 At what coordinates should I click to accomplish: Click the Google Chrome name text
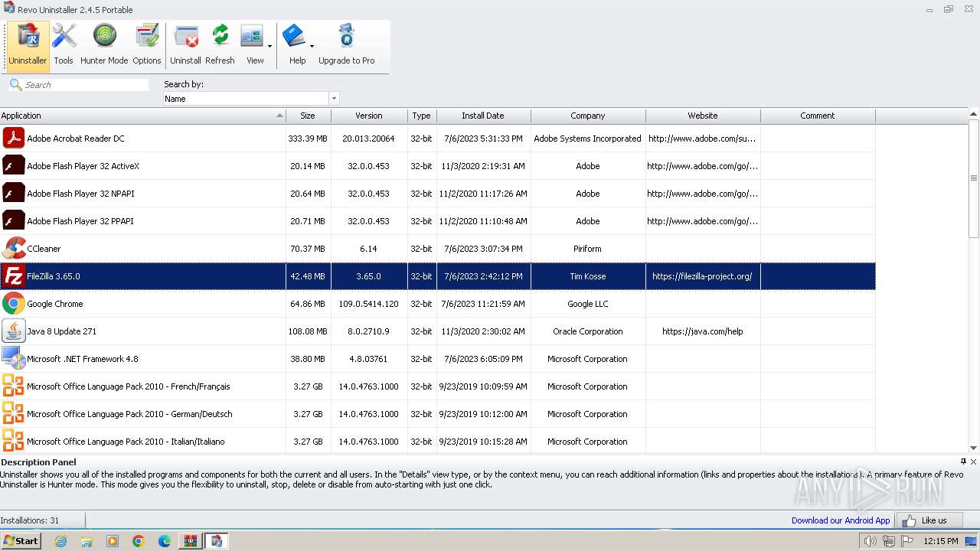click(x=55, y=304)
